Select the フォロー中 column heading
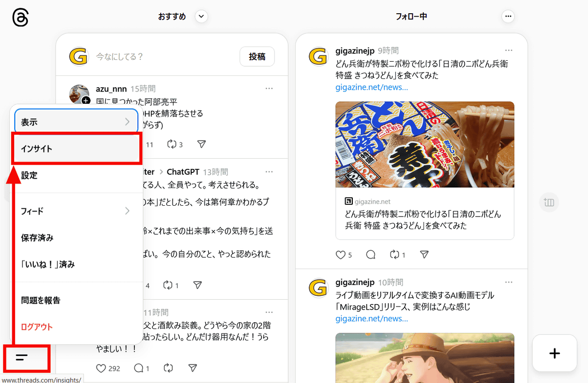The width and height of the screenshot is (588, 383). (412, 17)
